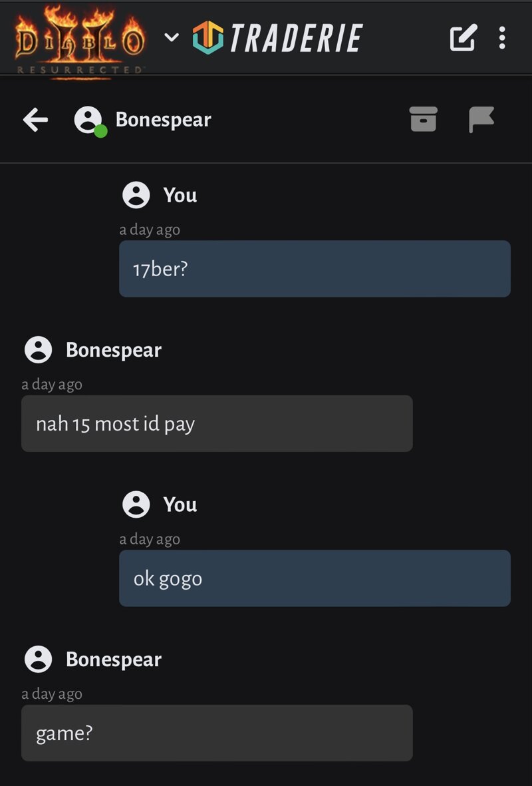Click Bonespear avatar above nah 15 message

pos(38,349)
